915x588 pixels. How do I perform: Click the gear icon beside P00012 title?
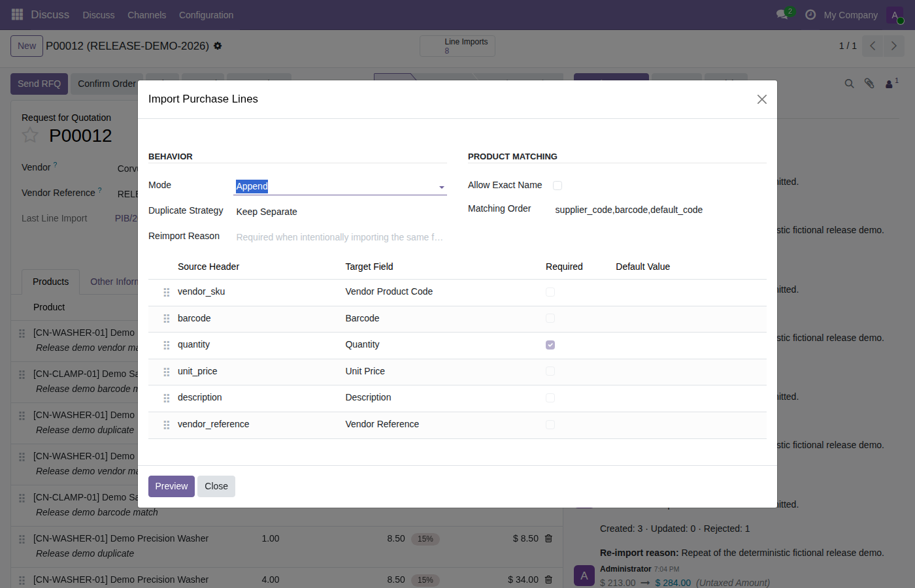tap(218, 46)
